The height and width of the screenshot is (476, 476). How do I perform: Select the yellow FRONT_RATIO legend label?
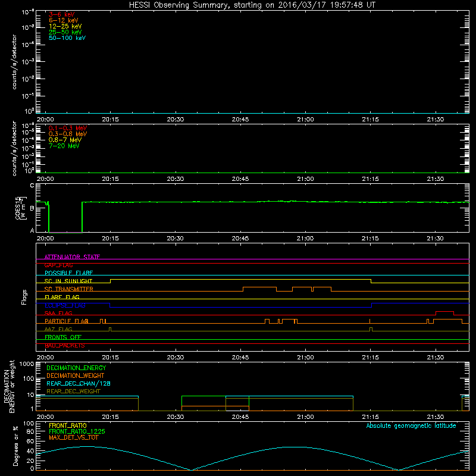coord(68,425)
